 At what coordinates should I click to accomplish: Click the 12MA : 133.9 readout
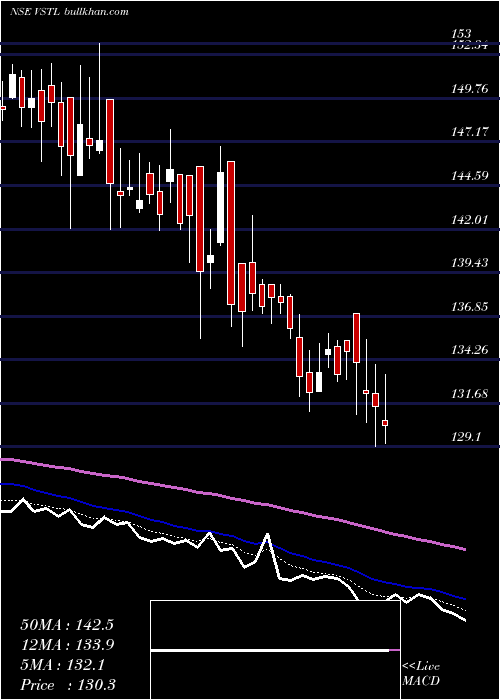[67, 645]
